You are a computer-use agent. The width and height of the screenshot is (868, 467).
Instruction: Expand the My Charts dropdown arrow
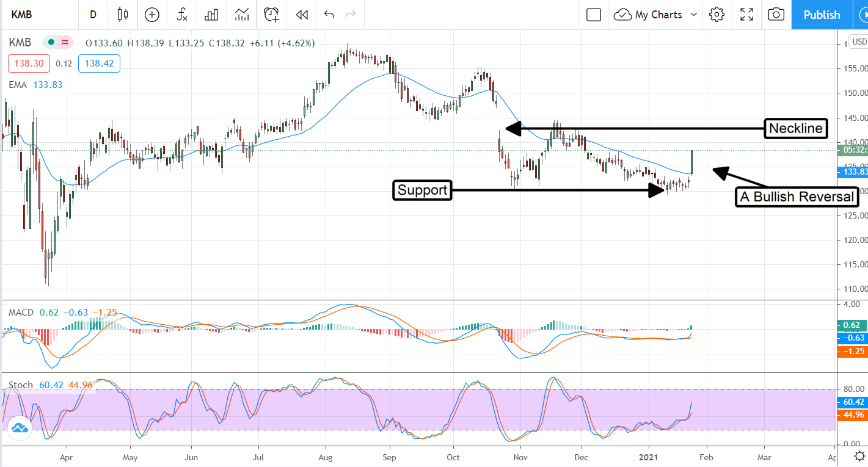pos(694,15)
